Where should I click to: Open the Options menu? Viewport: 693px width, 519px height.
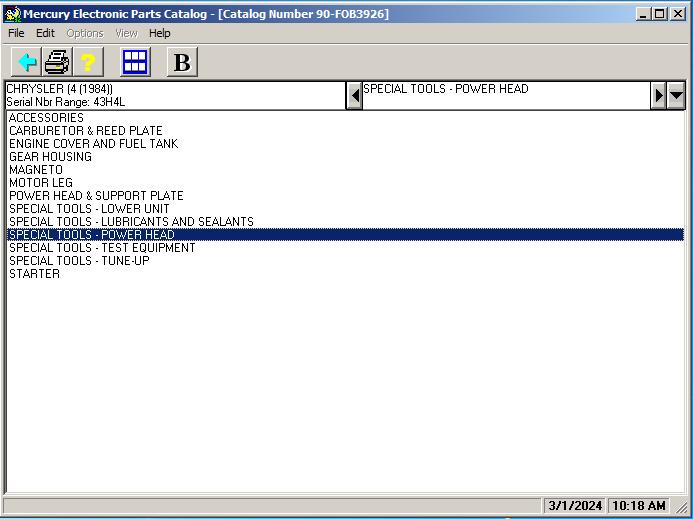point(85,33)
